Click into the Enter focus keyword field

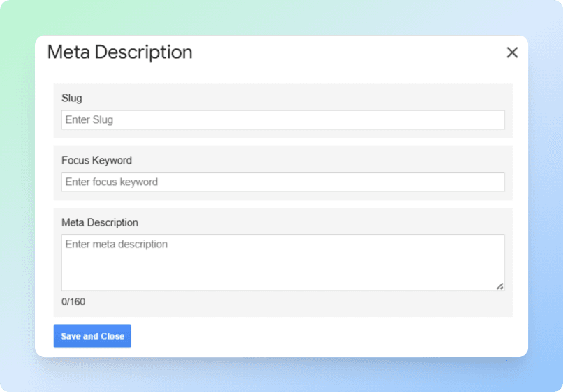click(283, 182)
